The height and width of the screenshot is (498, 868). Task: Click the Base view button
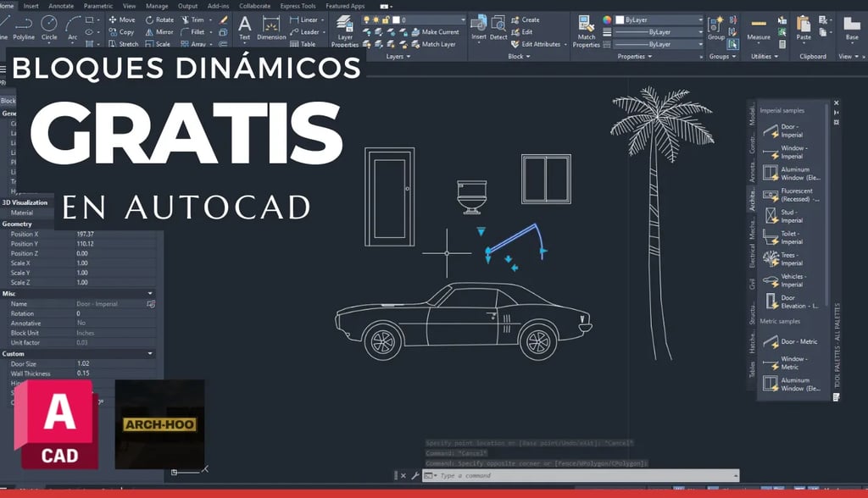coord(852,28)
